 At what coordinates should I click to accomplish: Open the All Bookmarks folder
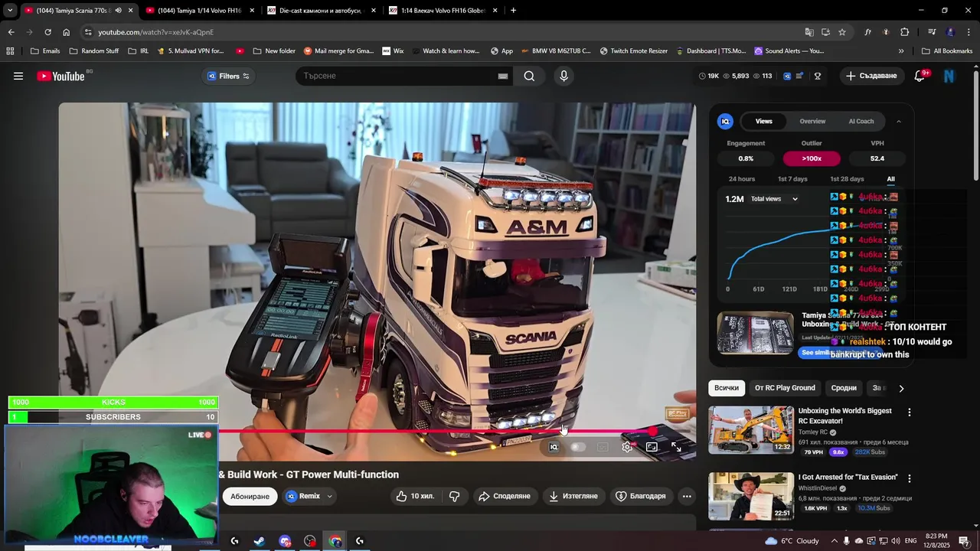(x=947, y=51)
